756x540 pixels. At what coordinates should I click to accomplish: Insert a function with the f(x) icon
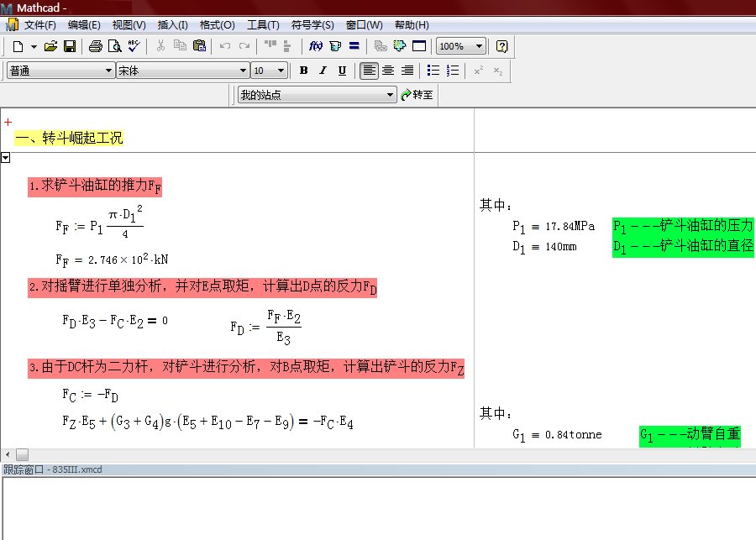pos(316,46)
